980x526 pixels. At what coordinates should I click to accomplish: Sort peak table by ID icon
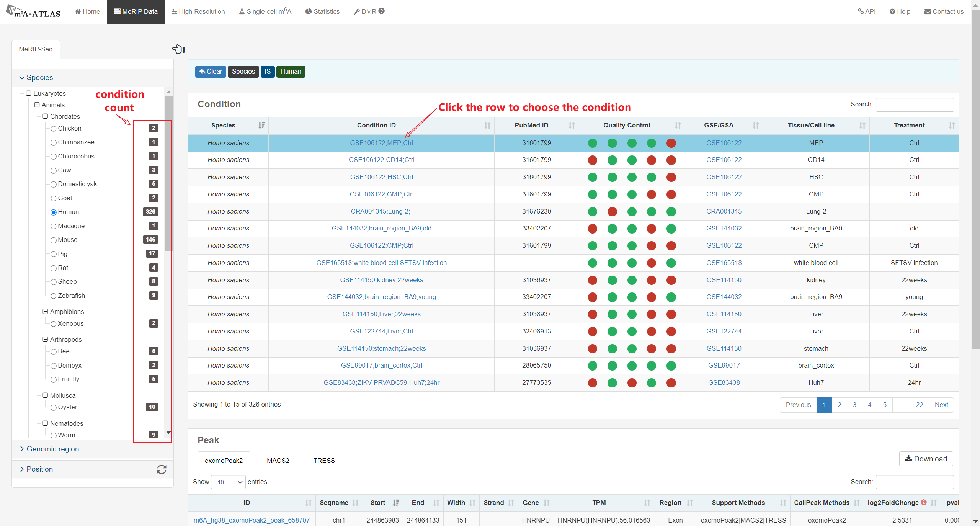pyautogui.click(x=308, y=503)
